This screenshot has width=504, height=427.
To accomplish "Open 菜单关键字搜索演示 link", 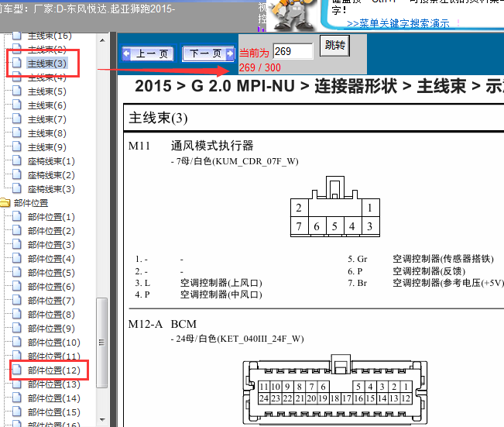I will [x=398, y=23].
